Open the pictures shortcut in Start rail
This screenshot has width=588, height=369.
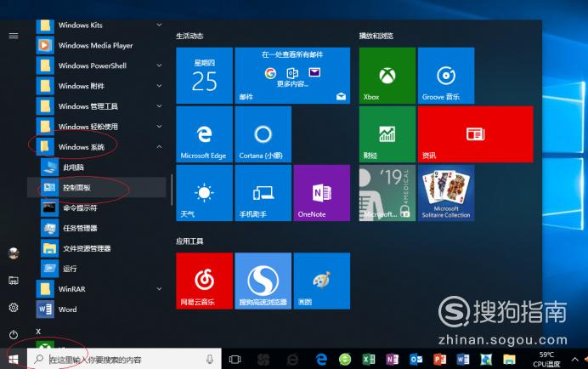coord(14,281)
